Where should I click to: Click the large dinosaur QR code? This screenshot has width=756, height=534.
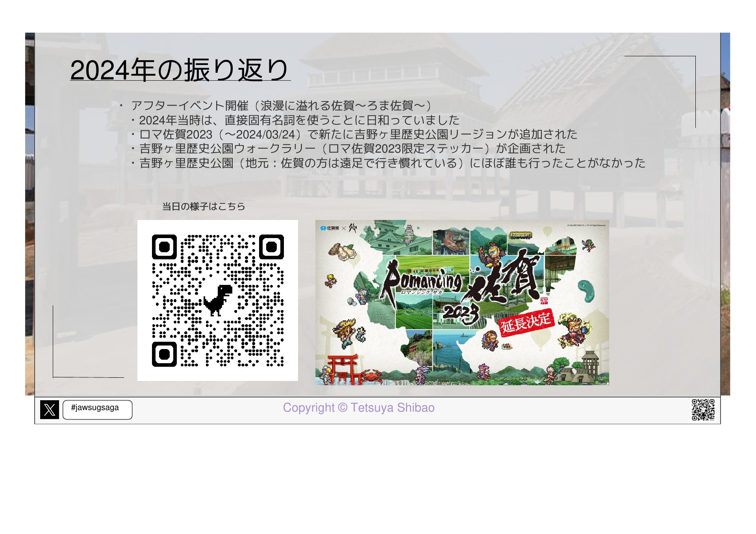tap(218, 300)
